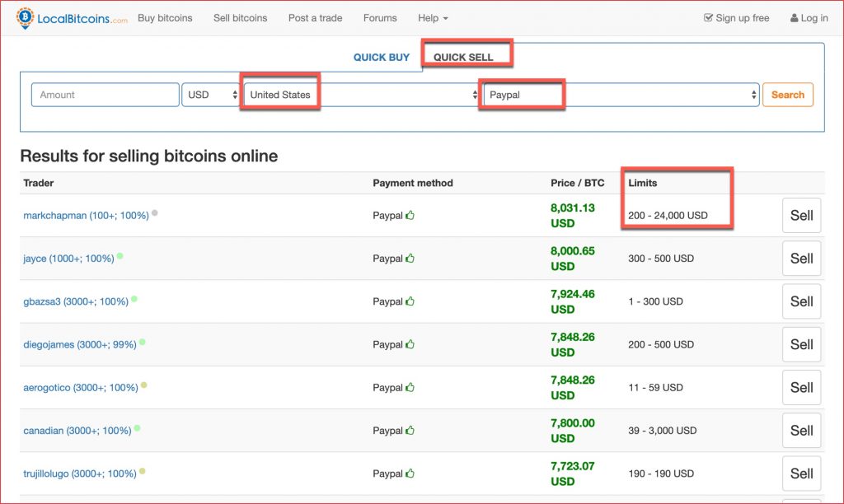Click the 190 - 190 USD limit

(x=661, y=474)
